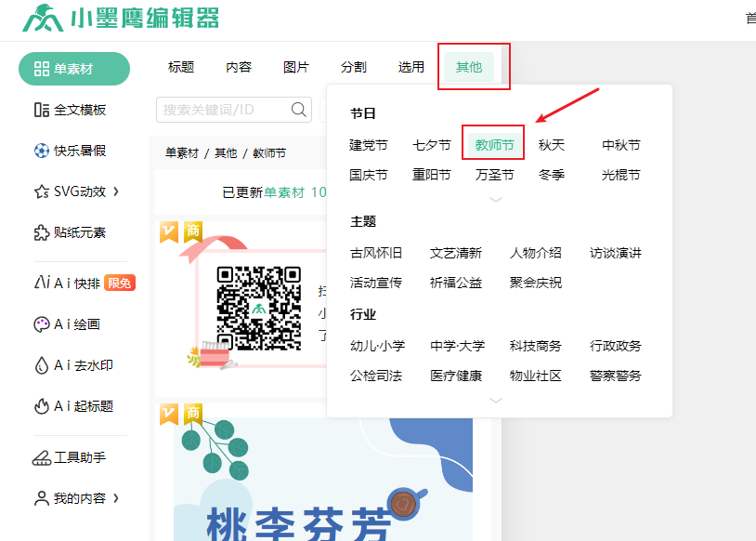Pick the 中秋节 category
Screen dimensions: 756x541
(621, 145)
